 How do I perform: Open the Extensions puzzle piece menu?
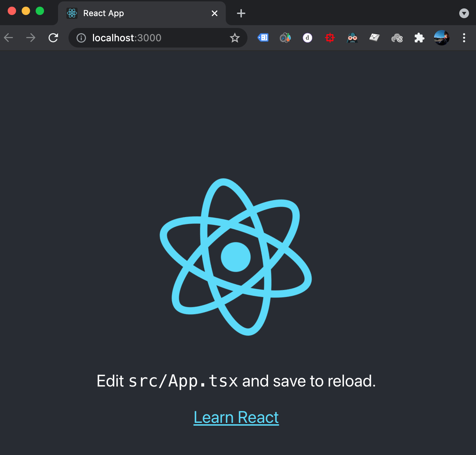pos(419,38)
